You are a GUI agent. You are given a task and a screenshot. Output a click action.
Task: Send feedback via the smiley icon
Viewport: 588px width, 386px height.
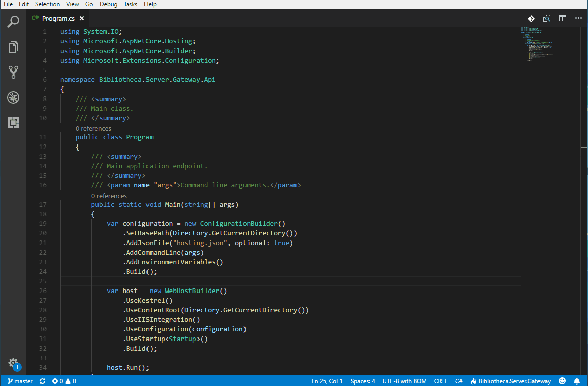pyautogui.click(x=562, y=381)
